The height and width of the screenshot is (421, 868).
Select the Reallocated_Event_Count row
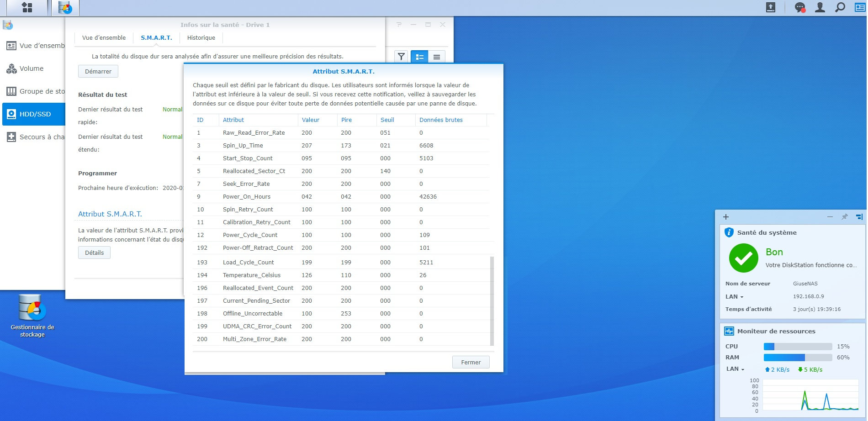point(341,288)
